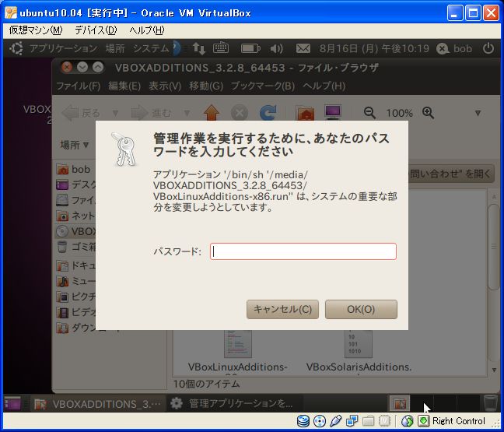
Task: Expand the forward history dropdown arrow
Action: [x=187, y=113]
